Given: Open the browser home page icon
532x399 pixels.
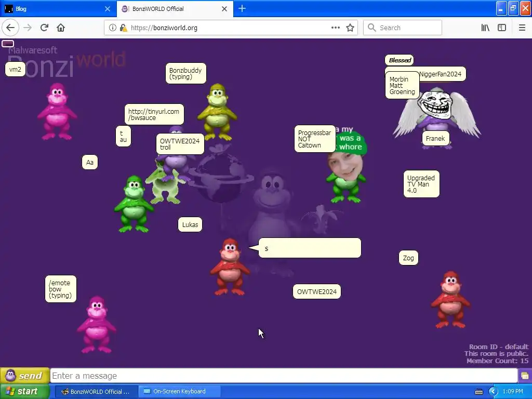Looking at the screenshot, I should 61,28.
